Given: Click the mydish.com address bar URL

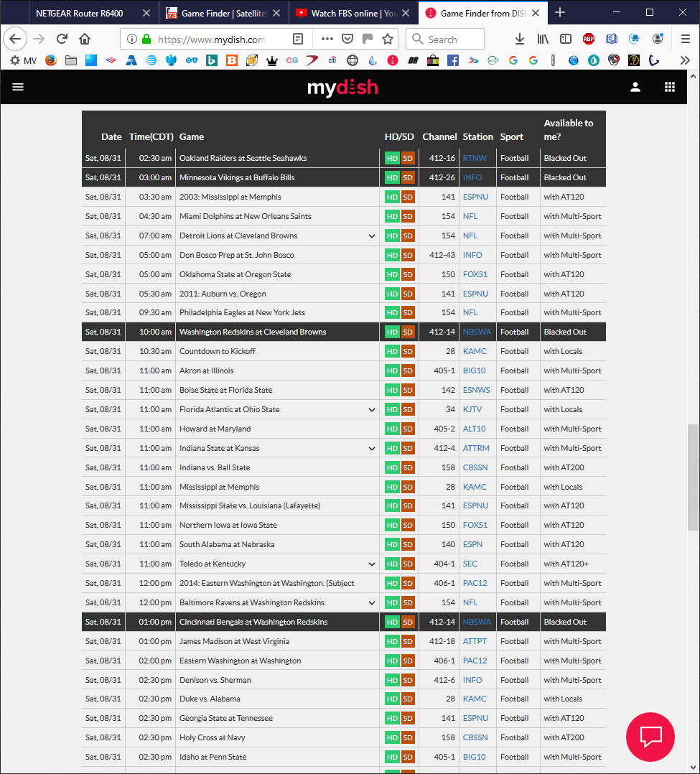Looking at the screenshot, I should [x=212, y=39].
